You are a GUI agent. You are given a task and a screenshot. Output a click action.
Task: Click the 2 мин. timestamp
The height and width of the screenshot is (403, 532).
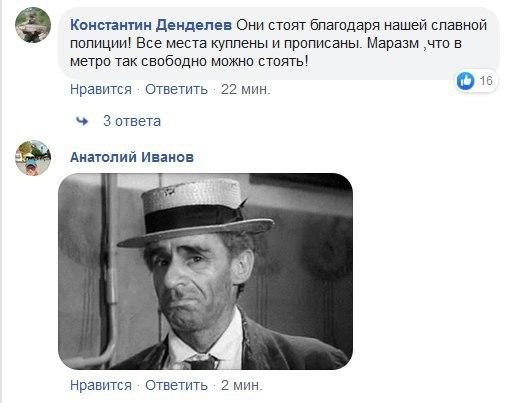click(x=242, y=385)
